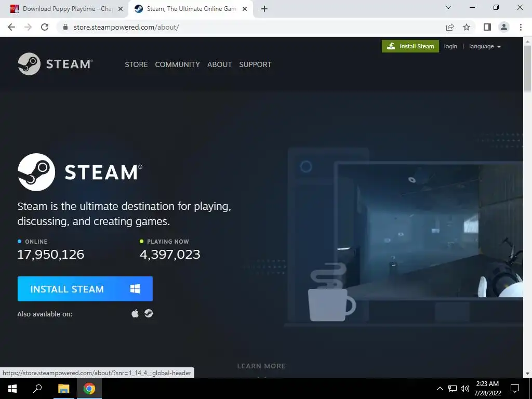This screenshot has width=532, height=399.
Task: Click the PLAYING NOW count 4,397,023
Action: [x=170, y=255]
